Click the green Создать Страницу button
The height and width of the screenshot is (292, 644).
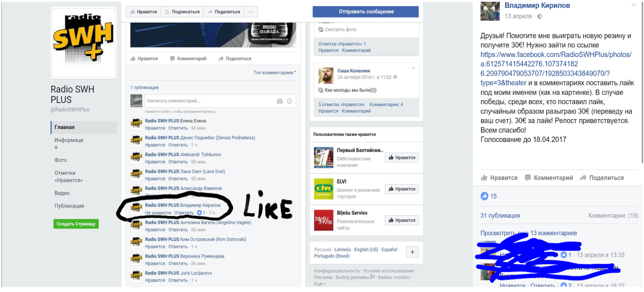click(x=76, y=224)
